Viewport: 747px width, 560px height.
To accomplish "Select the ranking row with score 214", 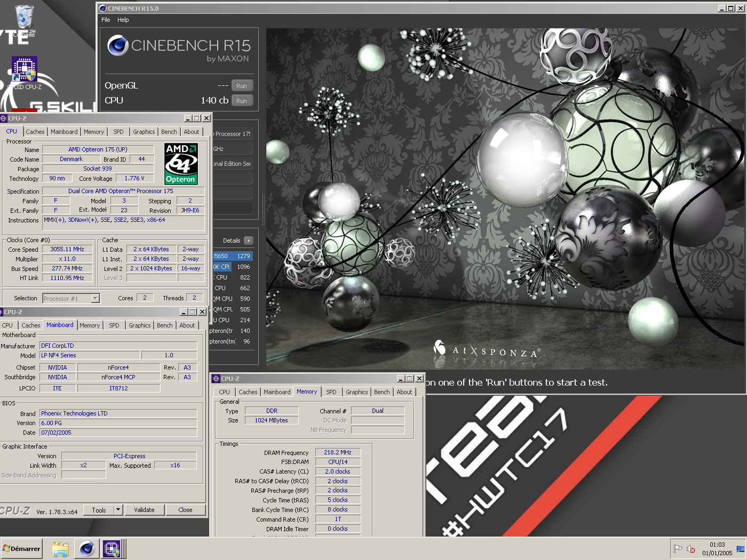I will click(x=232, y=320).
